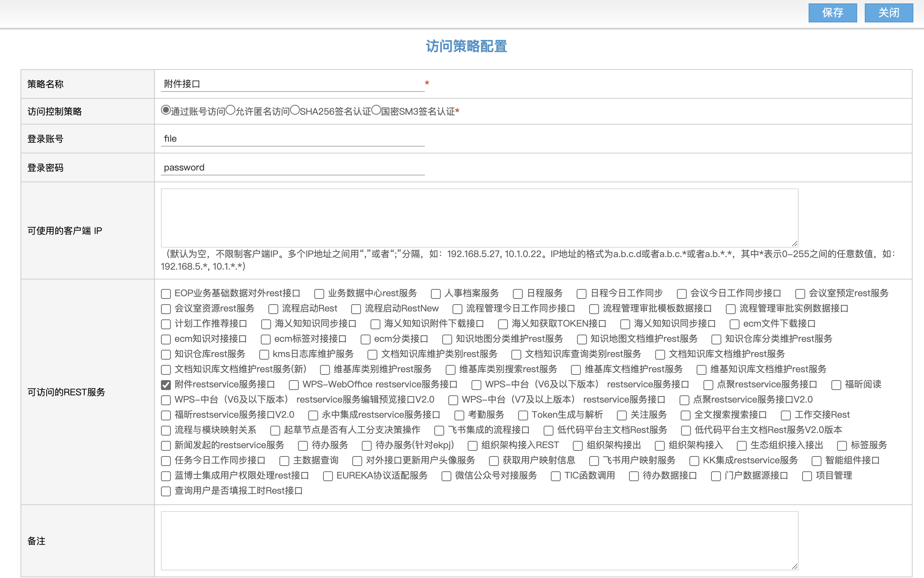Click into the 登录账号 input field
The height and width of the screenshot is (578, 924).
point(292,138)
